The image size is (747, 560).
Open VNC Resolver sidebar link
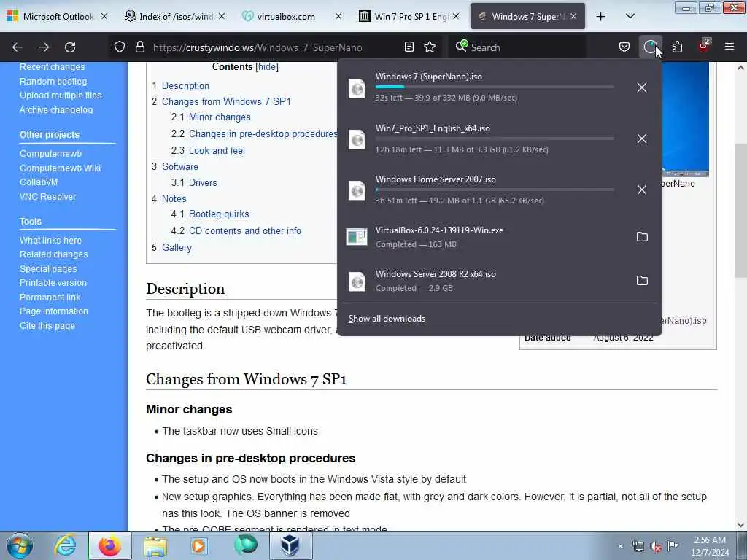47,197
